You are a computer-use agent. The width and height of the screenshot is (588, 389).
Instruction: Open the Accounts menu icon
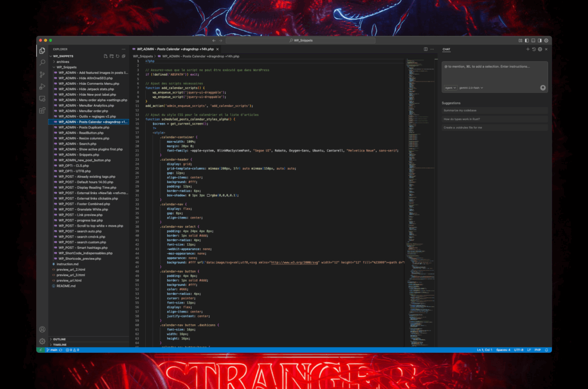coord(42,329)
